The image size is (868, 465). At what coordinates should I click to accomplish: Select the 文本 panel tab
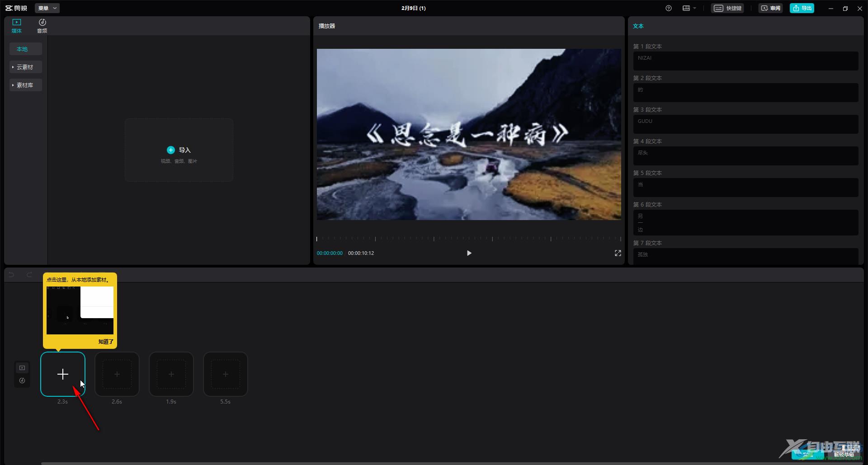click(x=638, y=26)
